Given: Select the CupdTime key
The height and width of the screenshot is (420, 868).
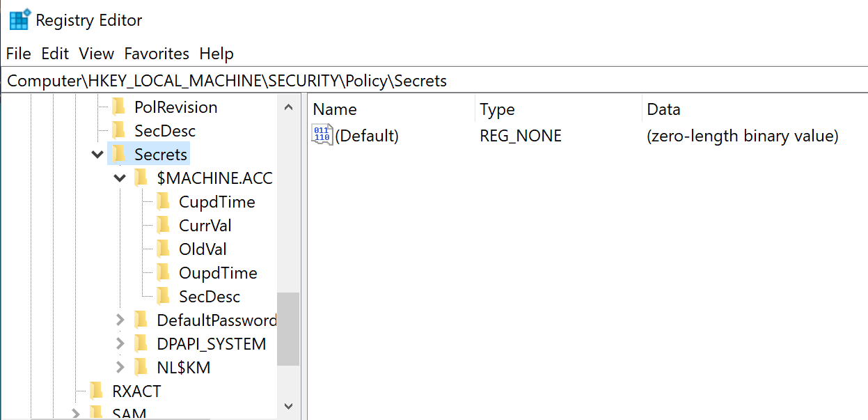Looking at the screenshot, I should click(217, 201).
